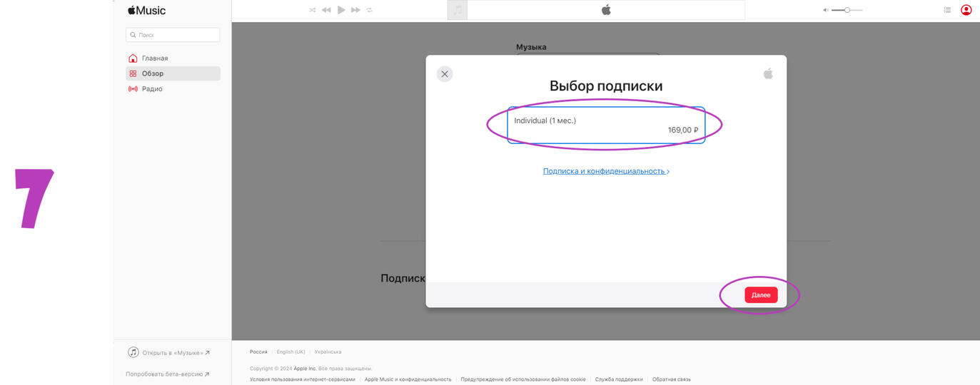Open Подписка и конфиденциальность link

coord(606,171)
